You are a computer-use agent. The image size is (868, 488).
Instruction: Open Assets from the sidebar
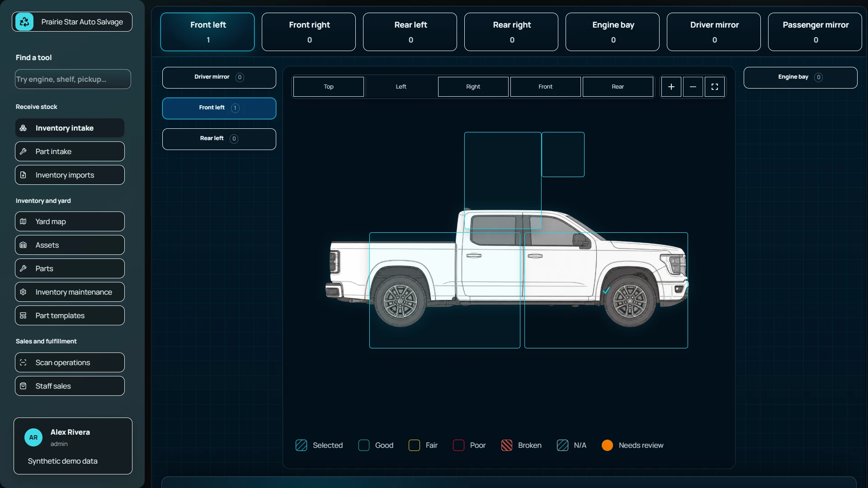[x=70, y=245]
